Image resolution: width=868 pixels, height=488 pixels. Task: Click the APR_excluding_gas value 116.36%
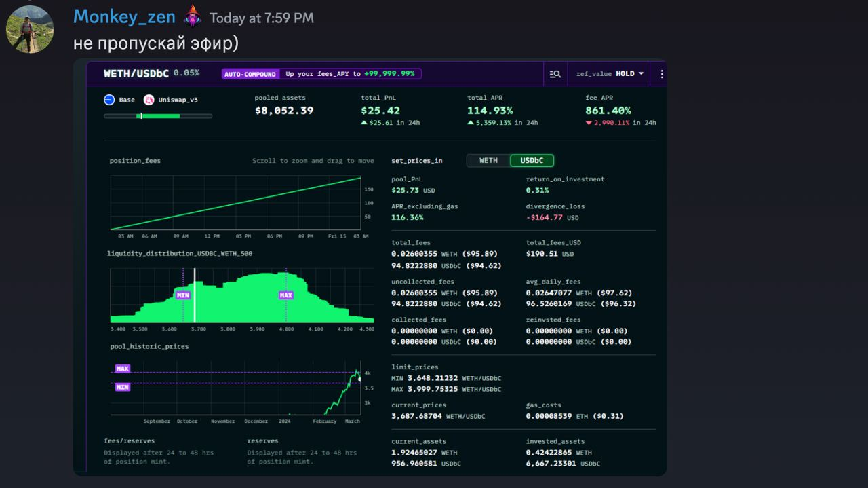click(408, 218)
